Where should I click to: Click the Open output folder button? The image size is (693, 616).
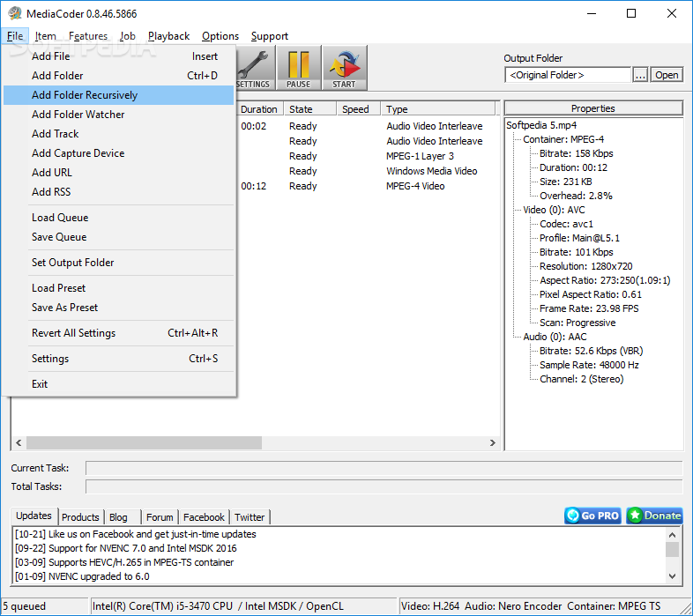pos(667,75)
